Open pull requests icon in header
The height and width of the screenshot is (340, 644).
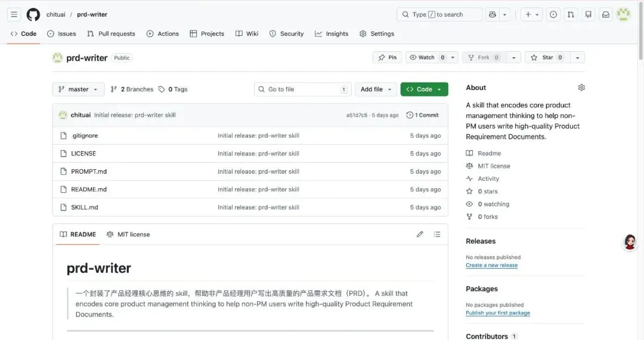[x=571, y=14]
